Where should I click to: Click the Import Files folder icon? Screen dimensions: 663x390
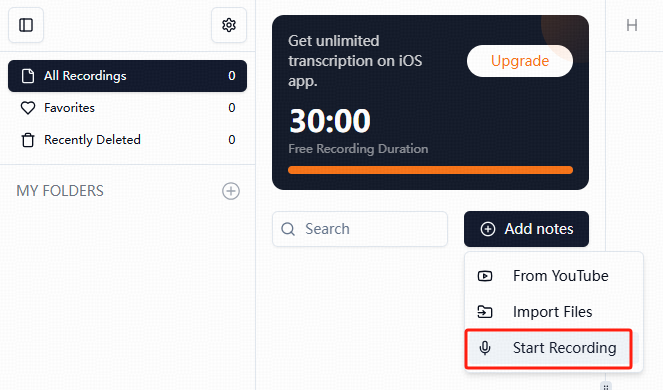[x=485, y=312]
